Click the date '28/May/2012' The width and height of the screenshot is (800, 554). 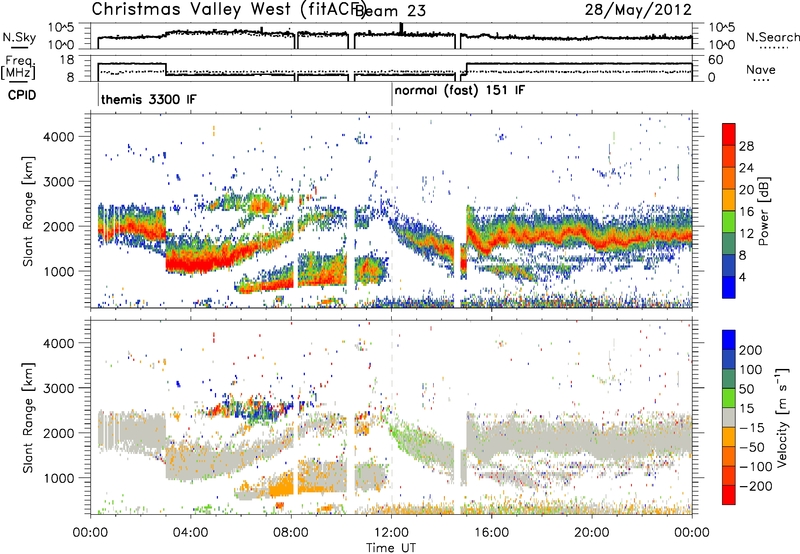(638, 9)
